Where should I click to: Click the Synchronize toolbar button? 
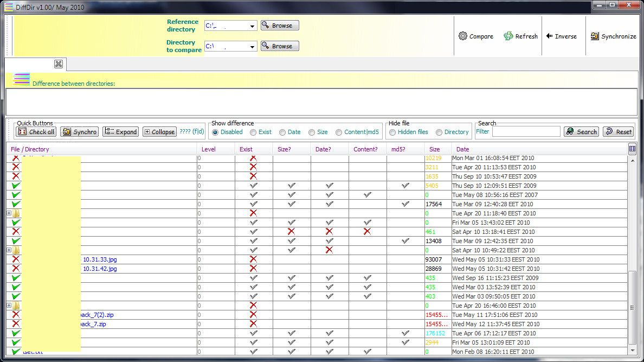(x=613, y=36)
